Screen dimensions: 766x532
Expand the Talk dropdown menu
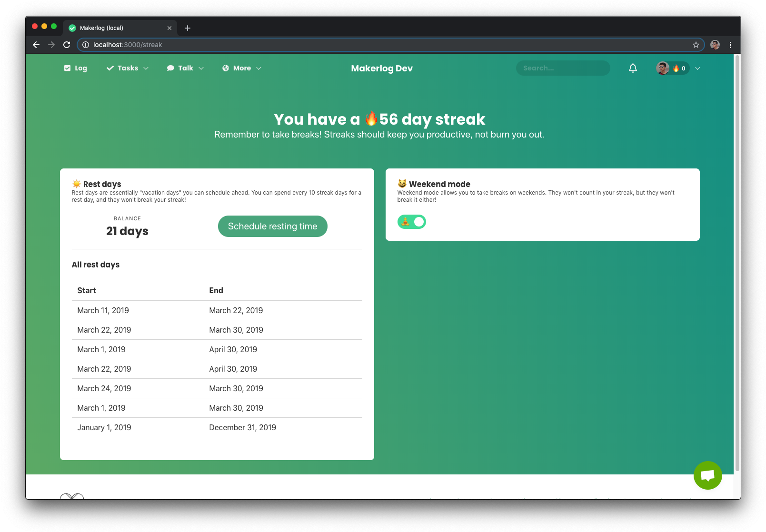185,68
